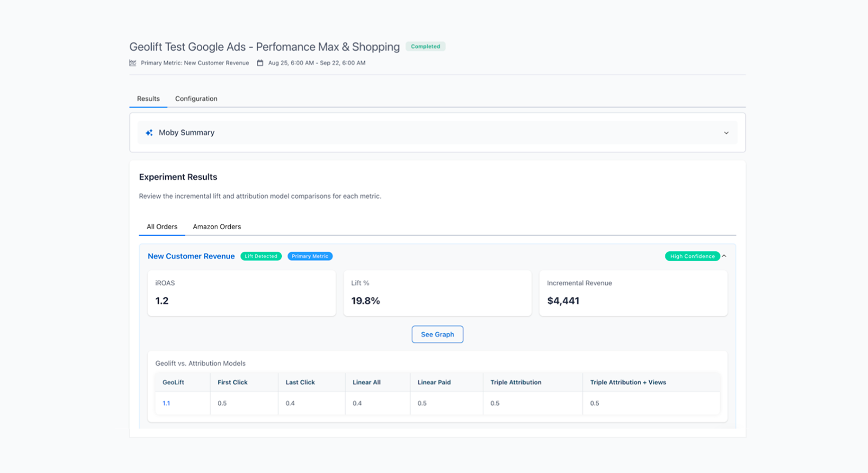Click the Aug 25 - Sep 22 date range

coord(317,63)
